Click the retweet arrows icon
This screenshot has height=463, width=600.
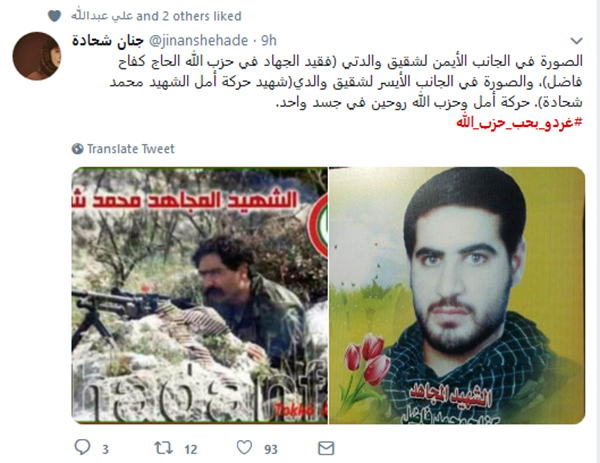coord(163,448)
